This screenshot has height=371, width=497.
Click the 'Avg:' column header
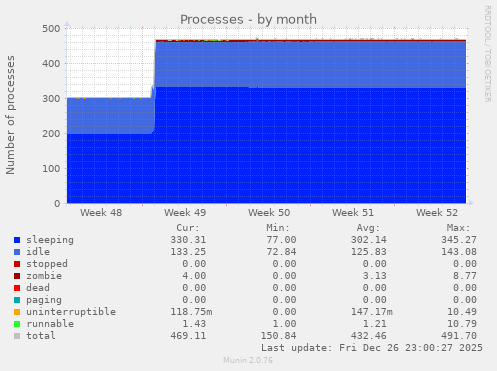pos(368,228)
